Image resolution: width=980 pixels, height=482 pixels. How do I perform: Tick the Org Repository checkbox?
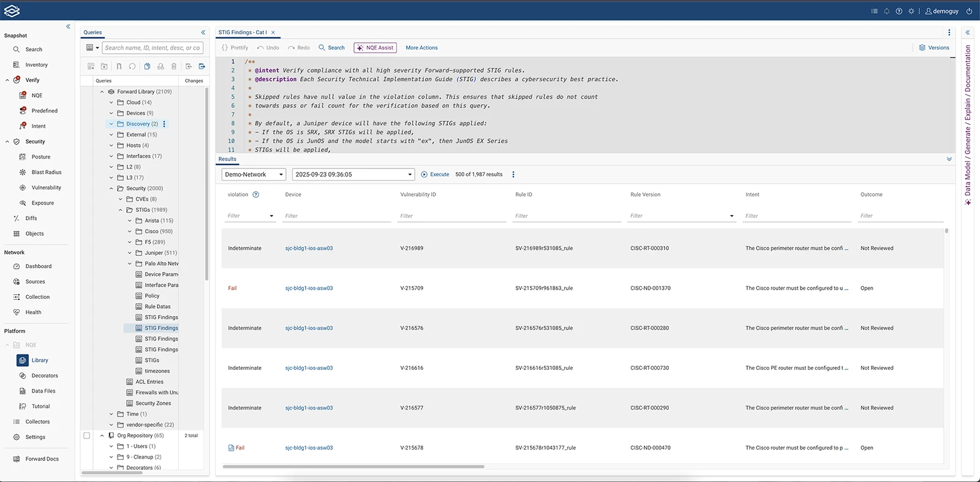pos(86,435)
